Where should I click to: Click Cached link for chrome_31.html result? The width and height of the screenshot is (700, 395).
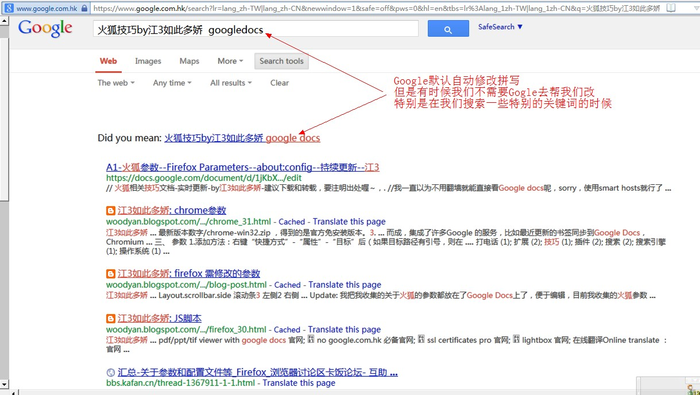click(292, 222)
